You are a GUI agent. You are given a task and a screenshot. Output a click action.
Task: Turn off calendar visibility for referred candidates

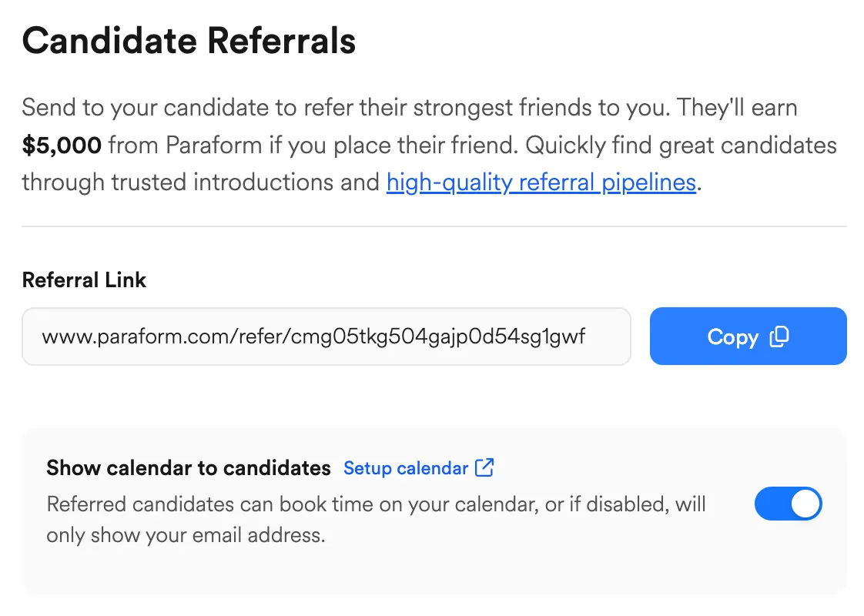point(788,504)
